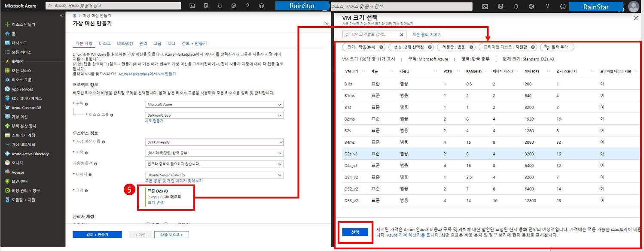The width and height of the screenshot is (644, 251).
Task: Open the 리소스 그룹 dropdown
Action: (x=214, y=115)
